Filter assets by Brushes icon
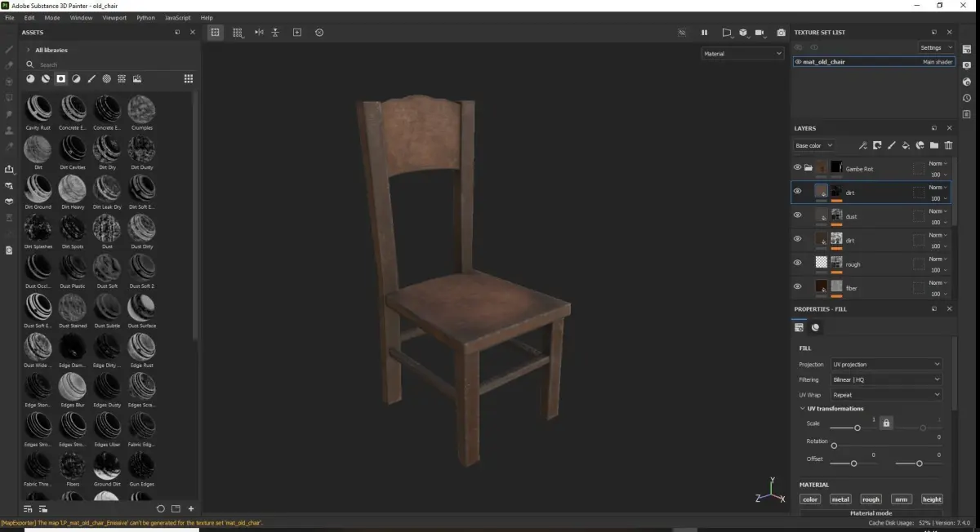The image size is (980, 532). pyautogui.click(x=91, y=79)
